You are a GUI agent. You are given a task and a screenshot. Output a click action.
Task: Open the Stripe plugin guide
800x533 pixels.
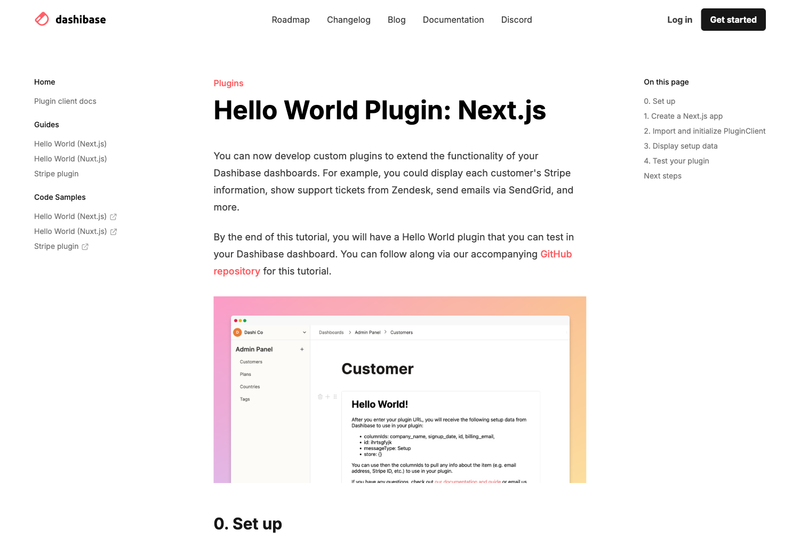tap(56, 173)
